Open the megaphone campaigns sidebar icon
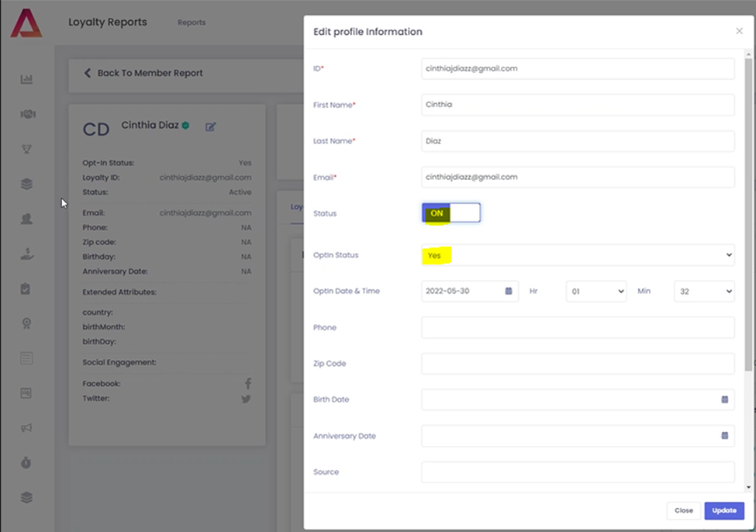Image resolution: width=756 pixels, height=532 pixels. (26, 428)
